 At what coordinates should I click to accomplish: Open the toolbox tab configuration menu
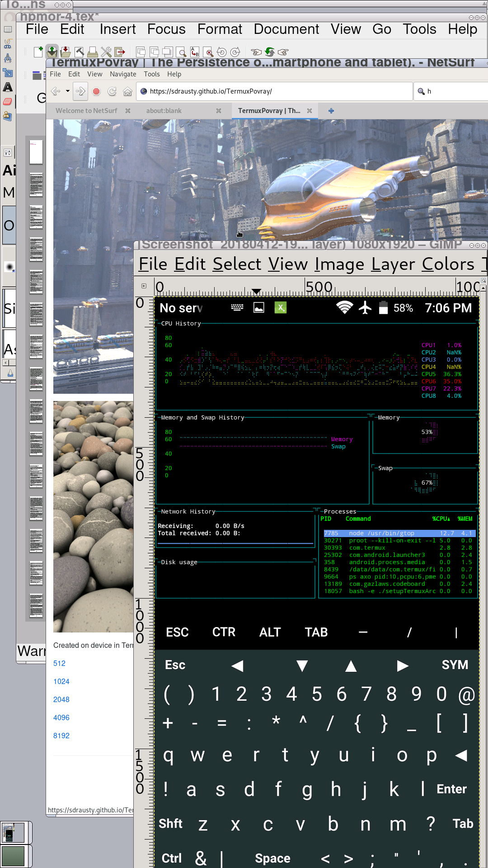[8, 153]
